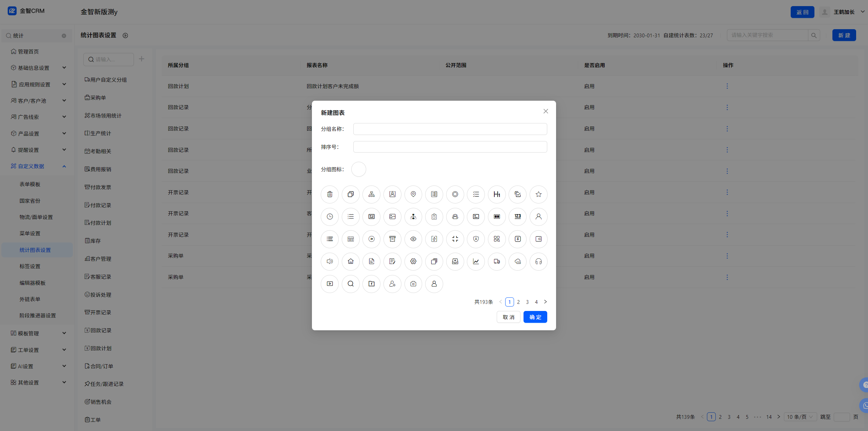Expand 基础信息设置 sidebar menu
Image resolution: width=868 pixels, height=431 pixels.
point(38,68)
